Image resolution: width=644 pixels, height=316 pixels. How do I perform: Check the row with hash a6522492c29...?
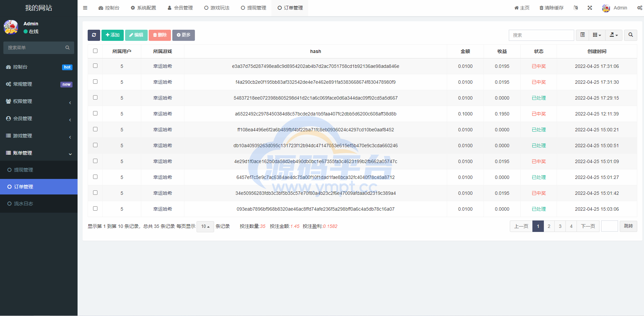(x=95, y=113)
